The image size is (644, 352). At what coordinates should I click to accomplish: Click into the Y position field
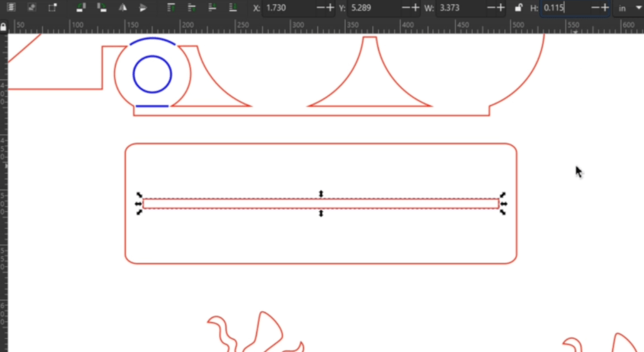pyautogui.click(x=374, y=8)
